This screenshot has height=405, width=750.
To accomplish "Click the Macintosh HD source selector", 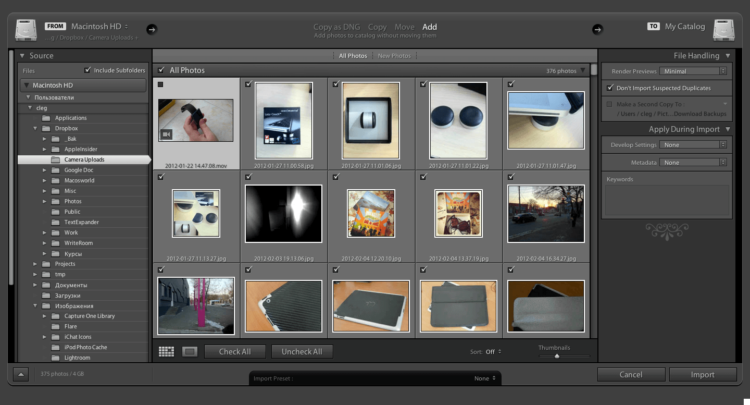I will [x=99, y=26].
